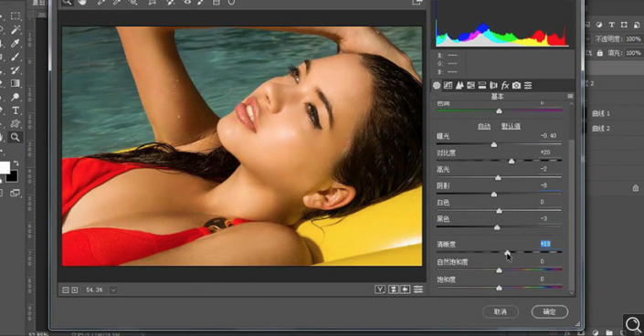Viewport: 644px width, 336px height.
Task: Toggle between current and default settings
Action: (418, 289)
